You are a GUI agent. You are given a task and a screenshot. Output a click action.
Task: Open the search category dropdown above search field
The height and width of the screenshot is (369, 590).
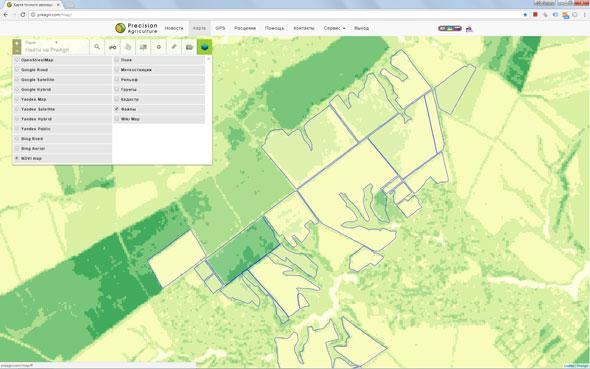coord(41,43)
